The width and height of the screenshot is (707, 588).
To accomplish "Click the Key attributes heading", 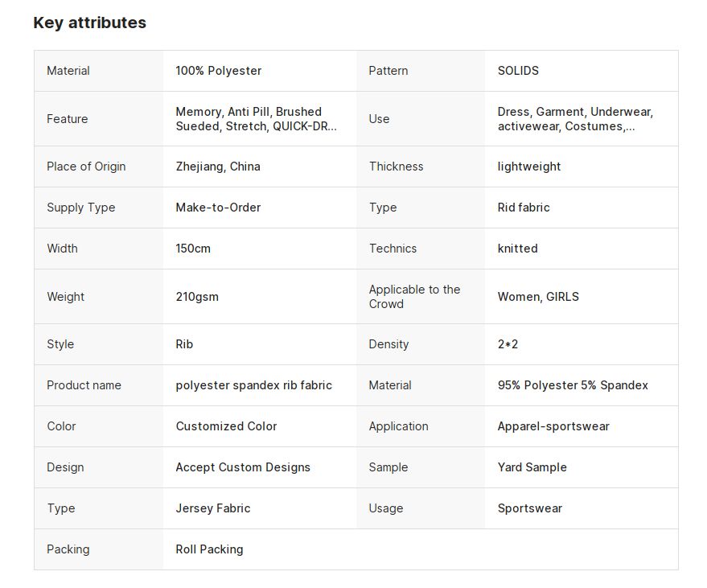I will (x=90, y=23).
